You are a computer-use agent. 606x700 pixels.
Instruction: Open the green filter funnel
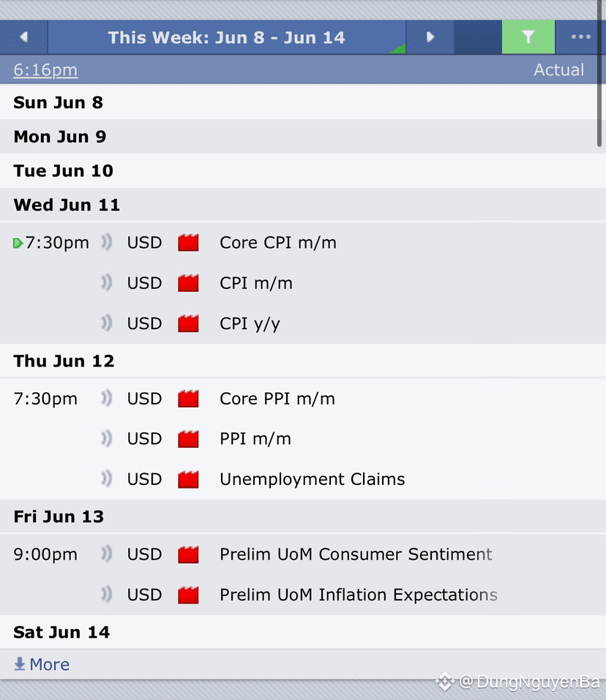click(x=528, y=37)
